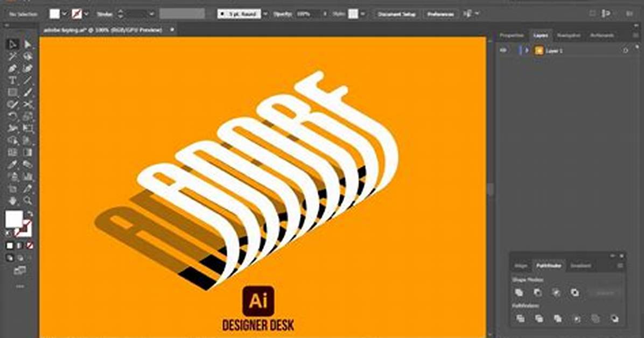Select the Line Segment tool
The width and height of the screenshot is (644, 338).
(27, 80)
